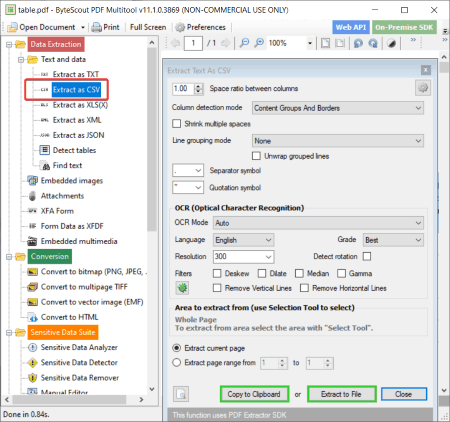
Task: Open extraction settings gear icon
Action: tap(423, 88)
